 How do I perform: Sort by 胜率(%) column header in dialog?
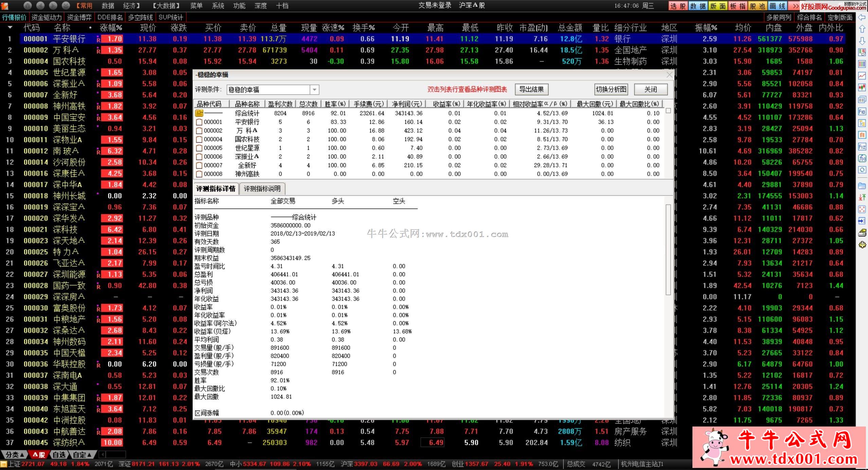pyautogui.click(x=335, y=104)
